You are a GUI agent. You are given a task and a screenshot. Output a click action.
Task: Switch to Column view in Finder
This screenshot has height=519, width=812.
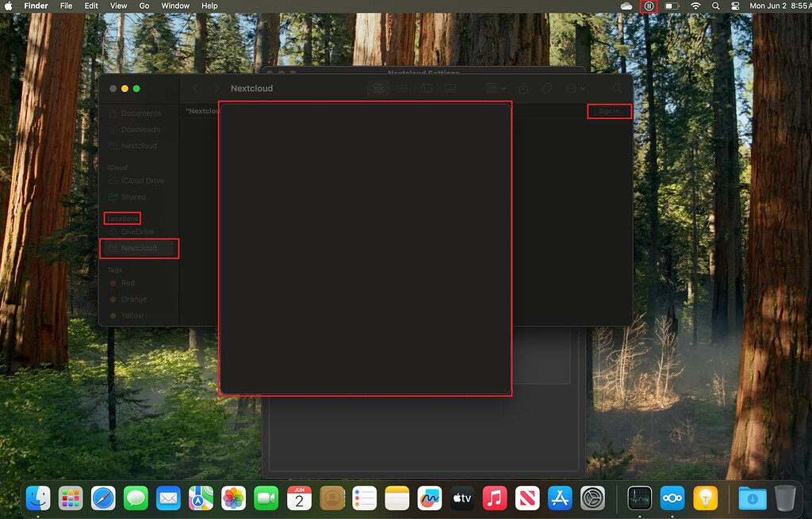(x=426, y=88)
